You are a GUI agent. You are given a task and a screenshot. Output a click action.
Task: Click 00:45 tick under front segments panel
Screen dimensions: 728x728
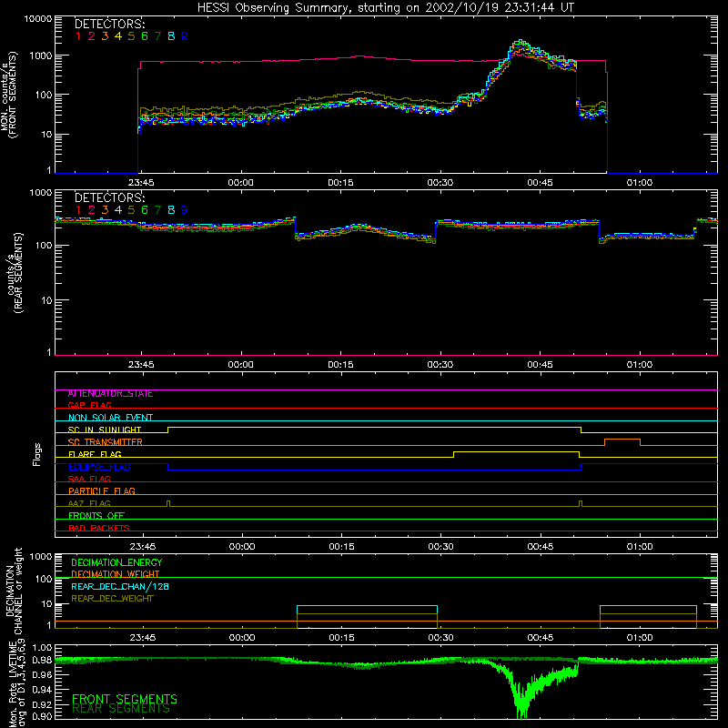tap(540, 183)
